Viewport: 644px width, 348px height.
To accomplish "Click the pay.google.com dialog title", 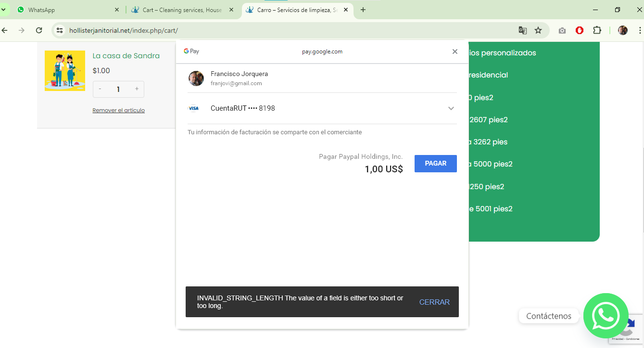I will [x=322, y=52].
